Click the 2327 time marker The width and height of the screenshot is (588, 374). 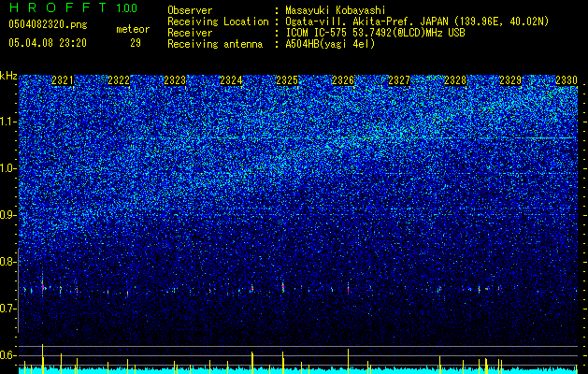(399, 80)
